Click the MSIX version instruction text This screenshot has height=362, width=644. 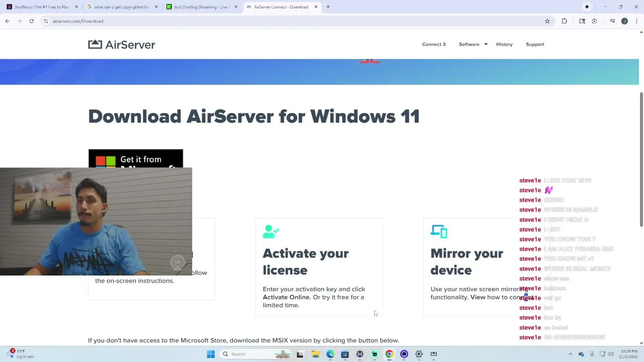(244, 340)
